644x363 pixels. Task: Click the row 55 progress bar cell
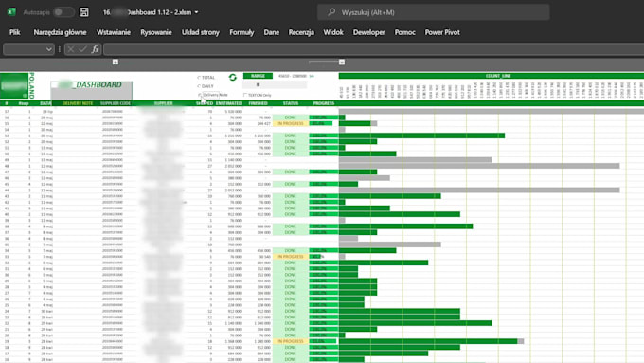pyautogui.click(x=324, y=123)
